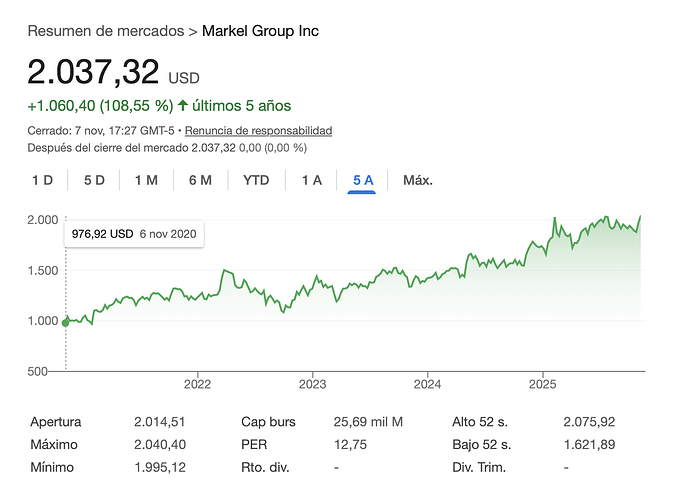Screen dimensions: 690x486
Task: Select the 5 D time range tab
Action: click(x=94, y=180)
